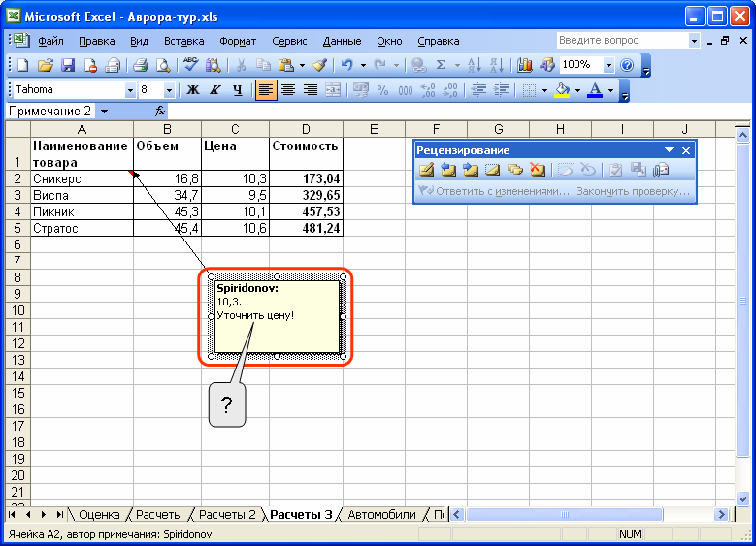Open the font size 8 dropdown
The height and width of the screenshot is (546, 756).
tap(169, 90)
